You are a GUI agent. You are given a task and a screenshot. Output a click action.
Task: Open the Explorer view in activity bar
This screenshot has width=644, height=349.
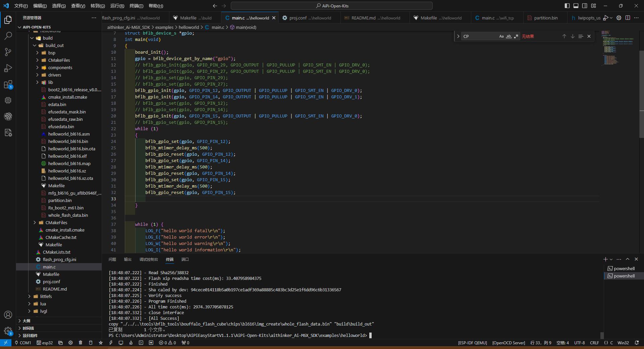click(x=8, y=20)
